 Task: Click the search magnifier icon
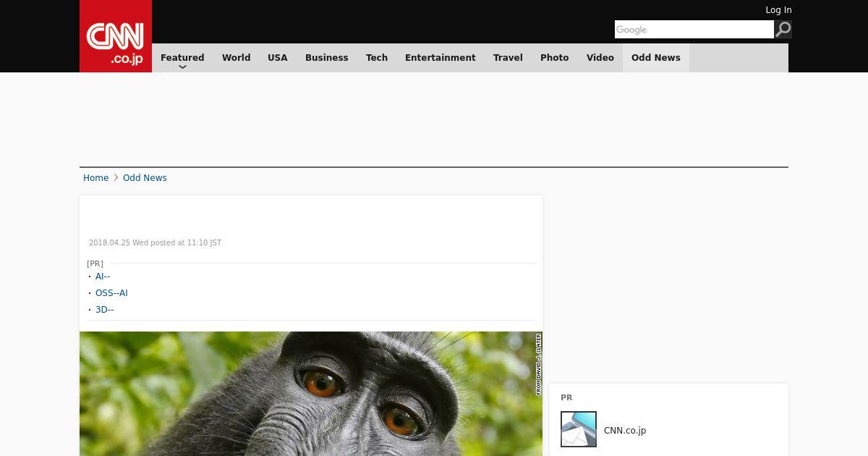click(783, 30)
